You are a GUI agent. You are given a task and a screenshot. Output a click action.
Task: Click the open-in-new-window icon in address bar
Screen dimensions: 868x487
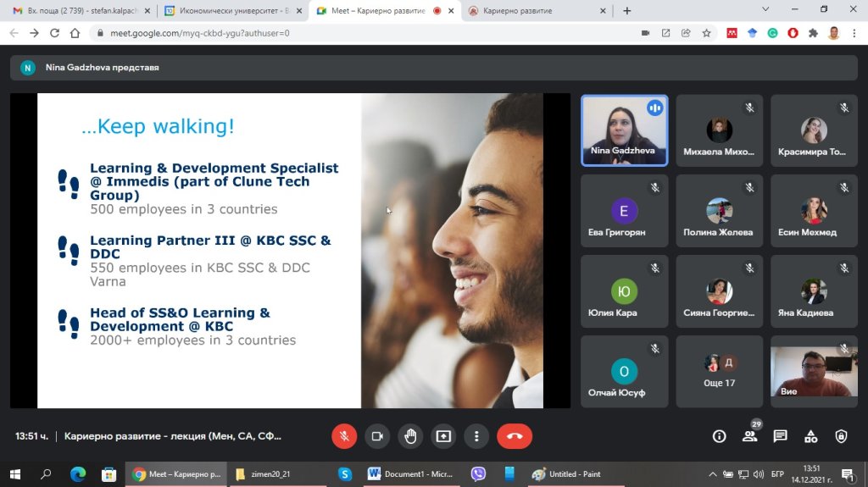point(666,33)
